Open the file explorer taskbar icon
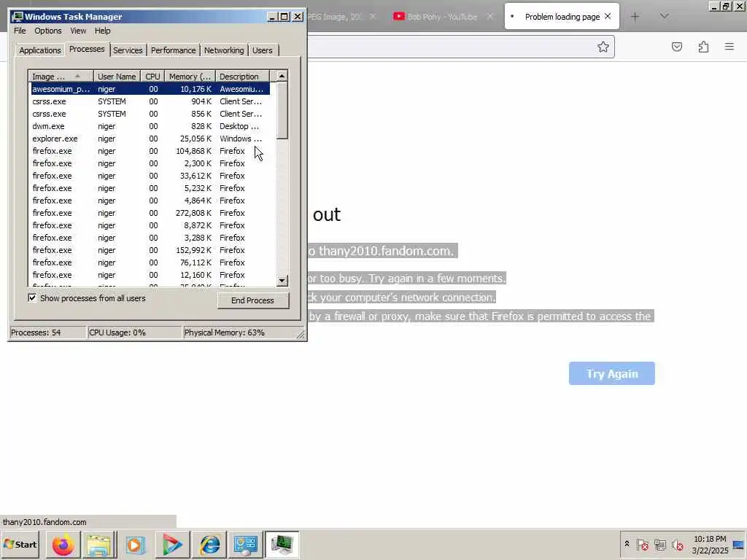Image resolution: width=747 pixels, height=560 pixels. [x=99, y=545]
